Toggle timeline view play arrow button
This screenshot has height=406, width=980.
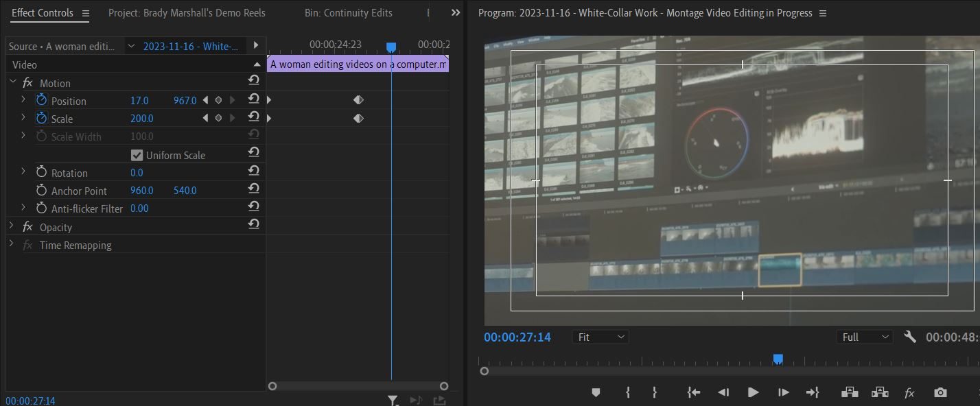[255, 45]
